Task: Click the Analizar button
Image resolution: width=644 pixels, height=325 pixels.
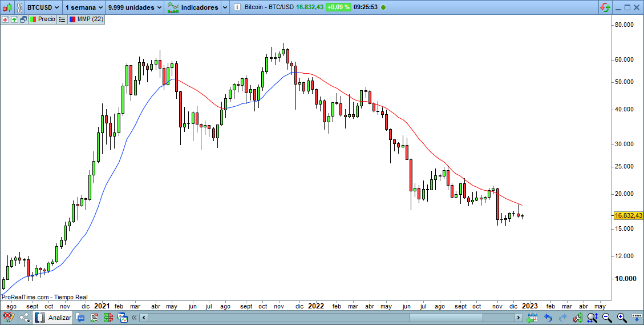Action: pos(54,318)
